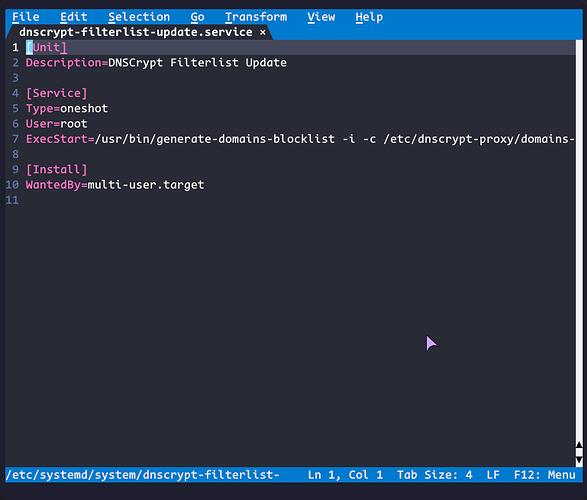Click the file path in status bar
The width and height of the screenshot is (587, 500).
click(142, 475)
